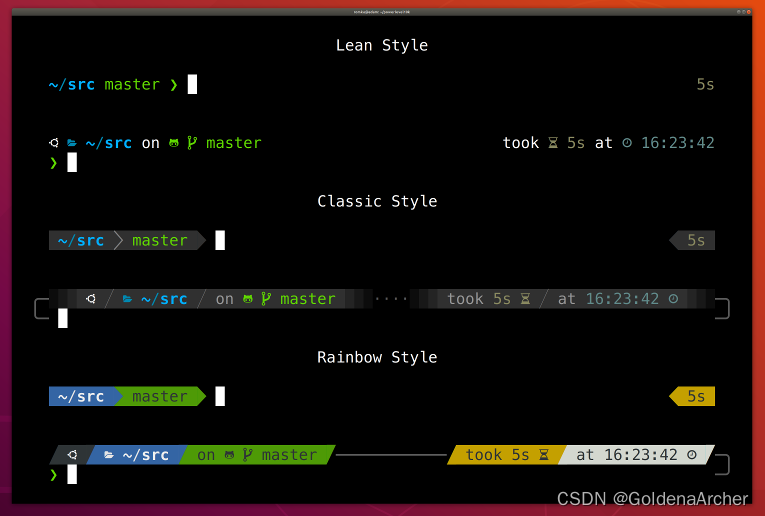765x516 pixels.
Task: Click the 'Lean Style' heading
Action: tap(382, 45)
